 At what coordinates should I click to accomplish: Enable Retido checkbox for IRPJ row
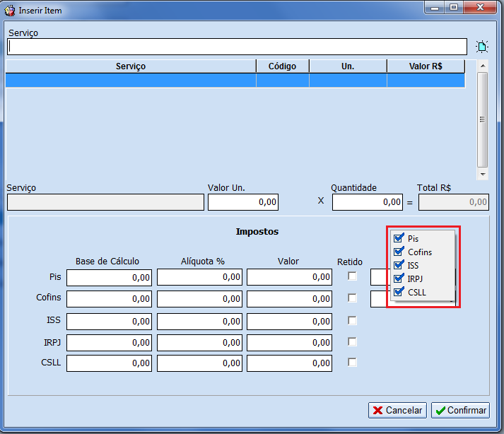click(x=352, y=341)
